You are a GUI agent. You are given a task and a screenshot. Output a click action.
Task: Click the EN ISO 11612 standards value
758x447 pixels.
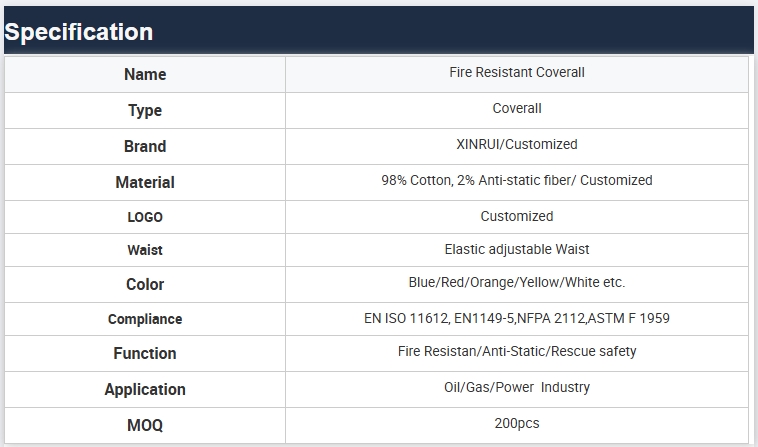[x=517, y=319]
